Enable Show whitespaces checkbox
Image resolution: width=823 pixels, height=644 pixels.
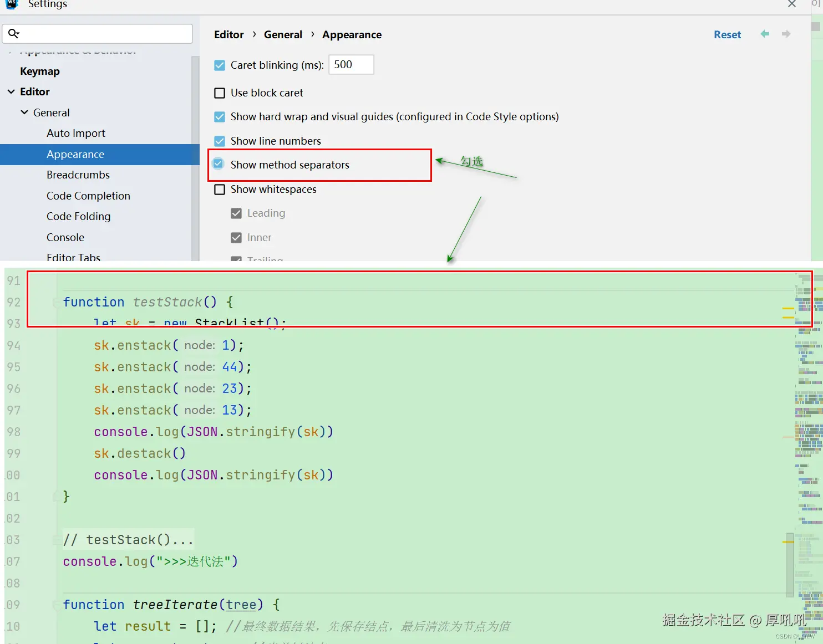[x=220, y=190]
